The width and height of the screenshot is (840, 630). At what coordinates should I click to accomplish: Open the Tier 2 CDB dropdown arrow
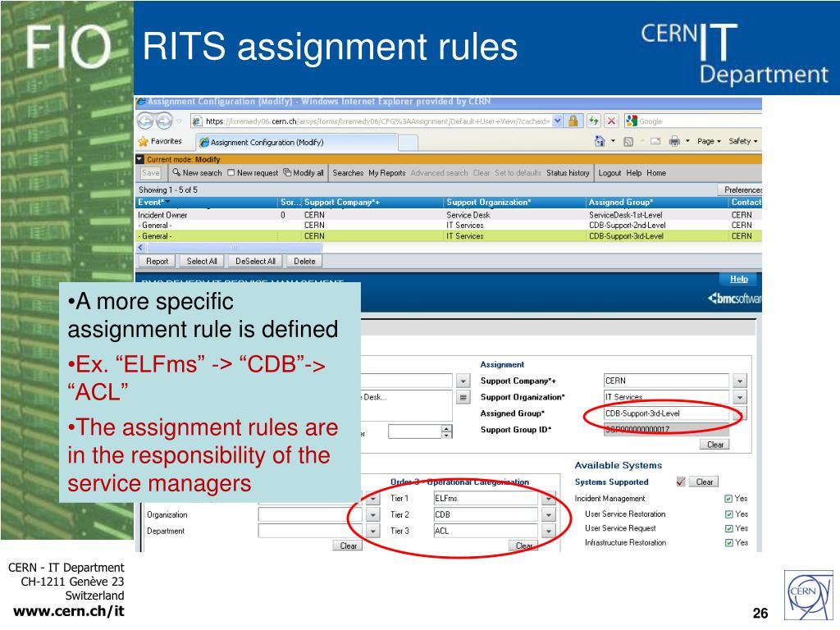[548, 515]
